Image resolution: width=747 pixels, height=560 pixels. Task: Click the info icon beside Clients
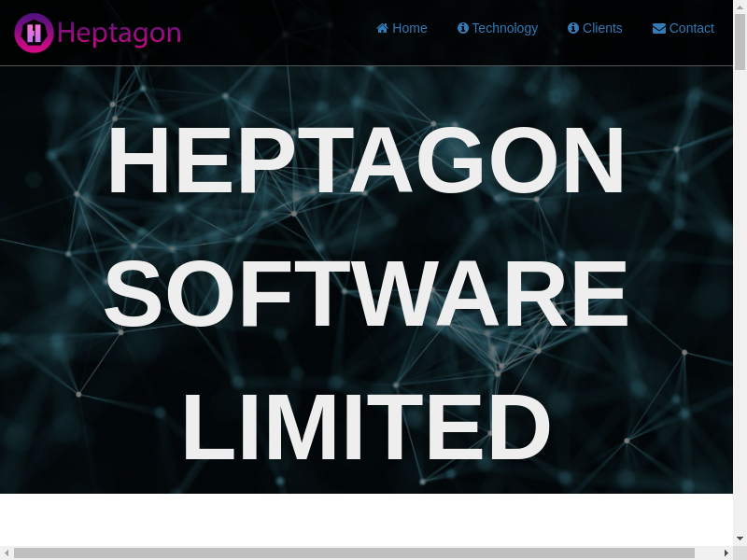click(x=573, y=28)
